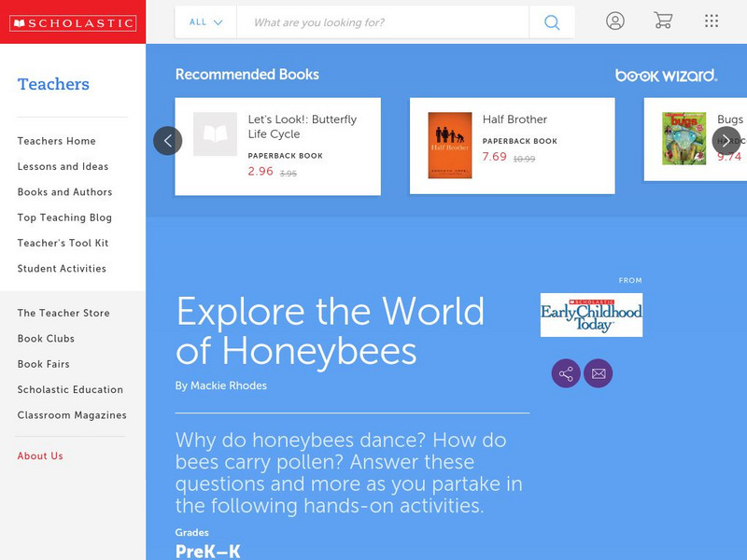Click the Scholastic logo

[73, 22]
